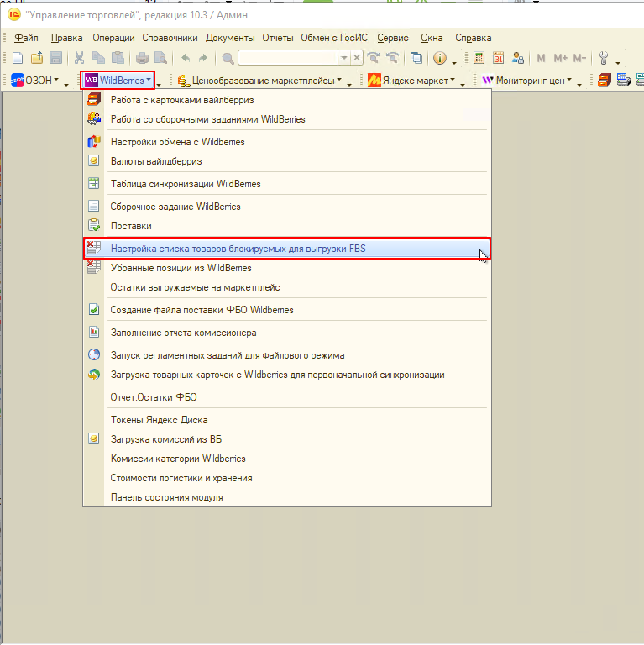The width and height of the screenshot is (644, 645).
Task: Open the Обмен с ГосИС menu
Action: [334, 38]
